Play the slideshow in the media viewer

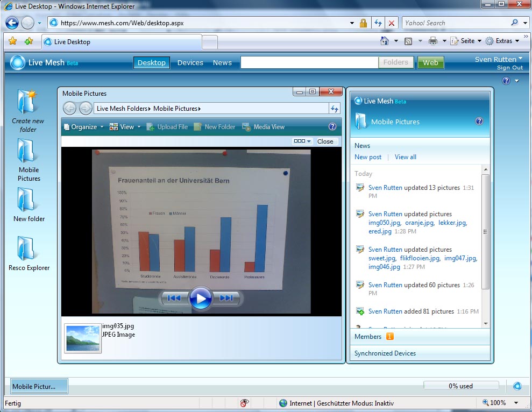tap(201, 299)
